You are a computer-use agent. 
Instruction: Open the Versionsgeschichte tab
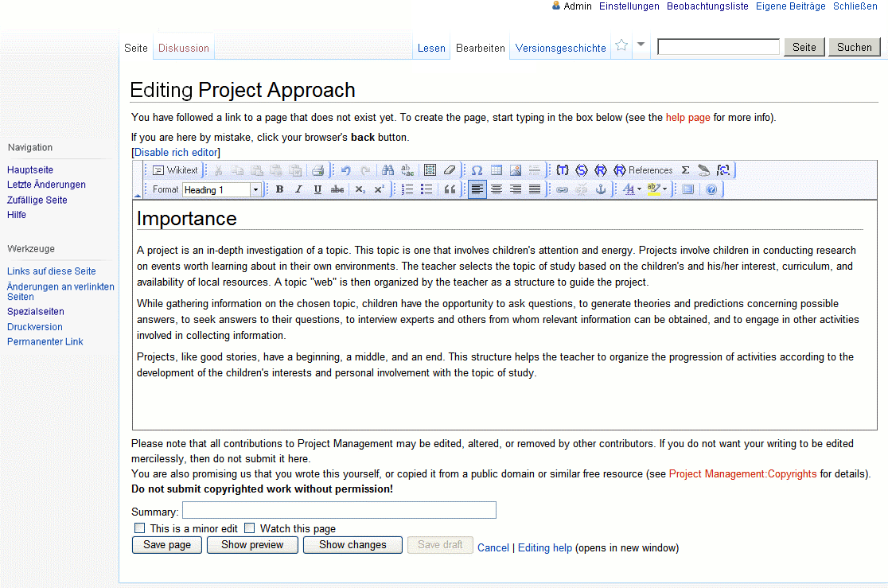(x=561, y=49)
